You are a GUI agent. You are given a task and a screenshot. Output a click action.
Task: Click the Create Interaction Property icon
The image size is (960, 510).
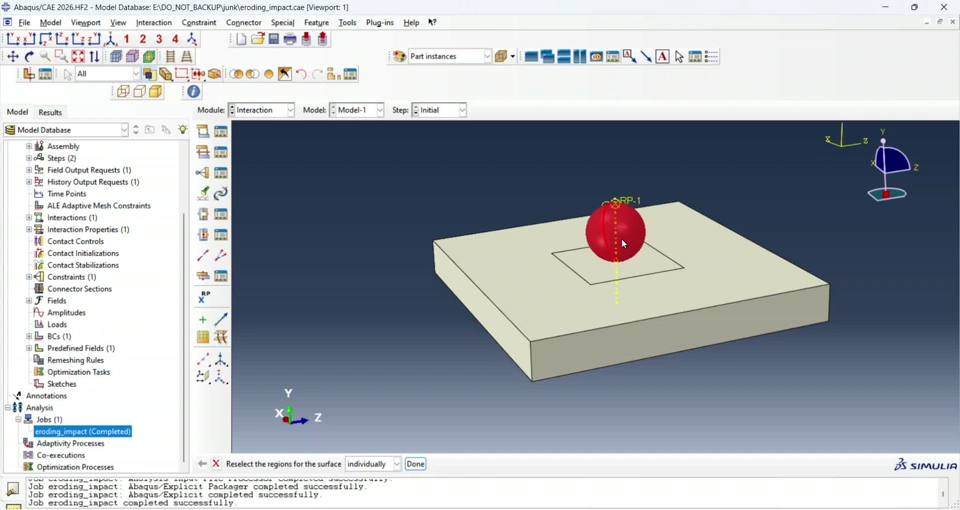(203, 152)
